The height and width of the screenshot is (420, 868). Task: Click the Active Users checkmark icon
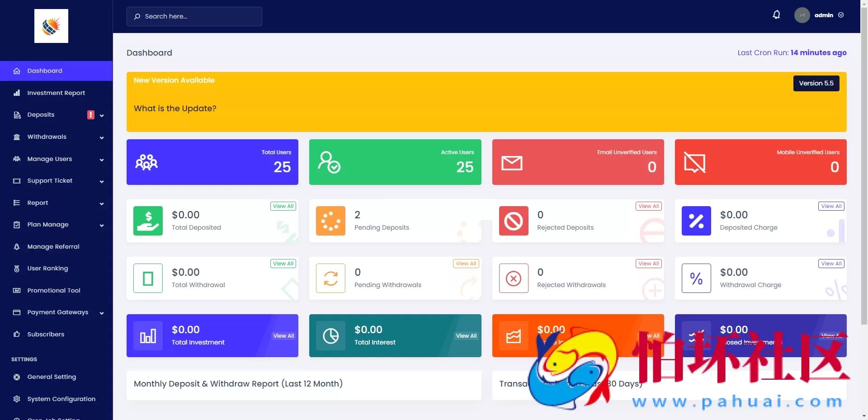coord(329,162)
